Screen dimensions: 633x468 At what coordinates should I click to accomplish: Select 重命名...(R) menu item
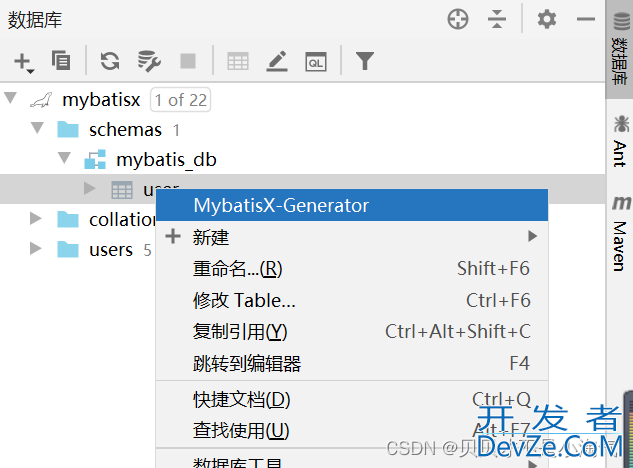(x=352, y=269)
